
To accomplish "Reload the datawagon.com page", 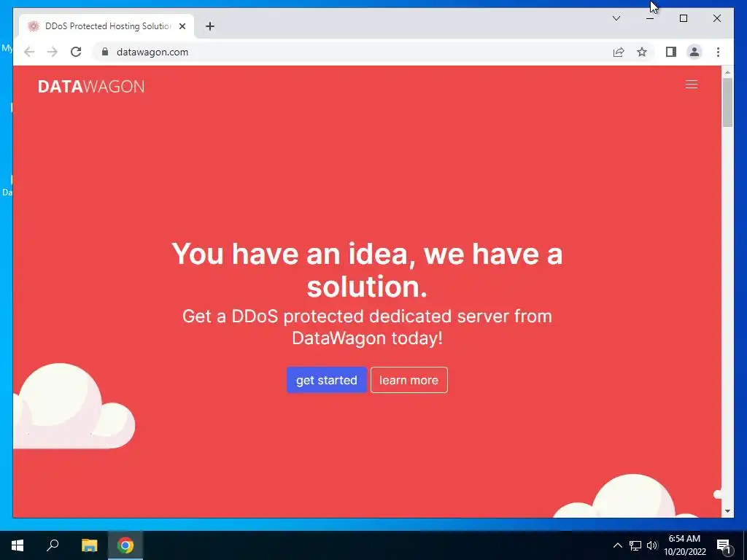I will (76, 52).
